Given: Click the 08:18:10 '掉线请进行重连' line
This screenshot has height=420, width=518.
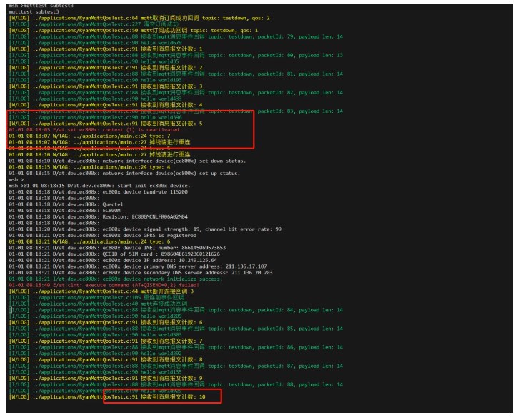Looking at the screenshot, I should point(100,155).
